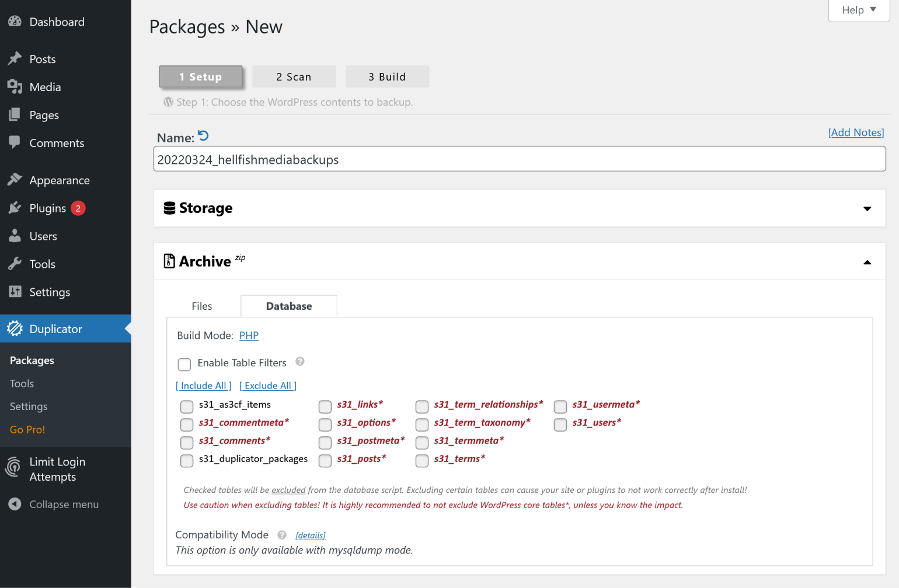
Task: Check the s31_terms table checkbox
Action: pyautogui.click(x=422, y=461)
